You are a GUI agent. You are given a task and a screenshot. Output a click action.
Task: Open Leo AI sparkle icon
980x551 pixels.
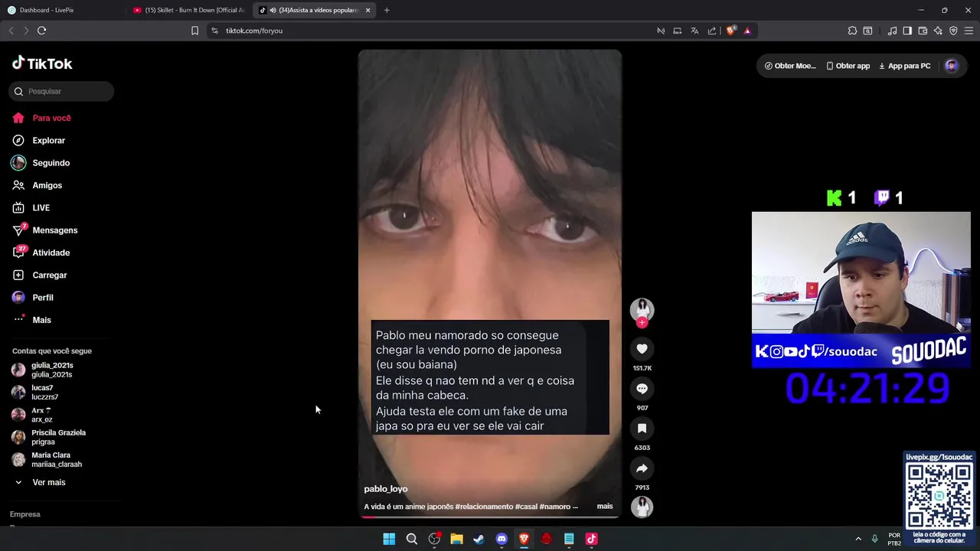click(938, 31)
